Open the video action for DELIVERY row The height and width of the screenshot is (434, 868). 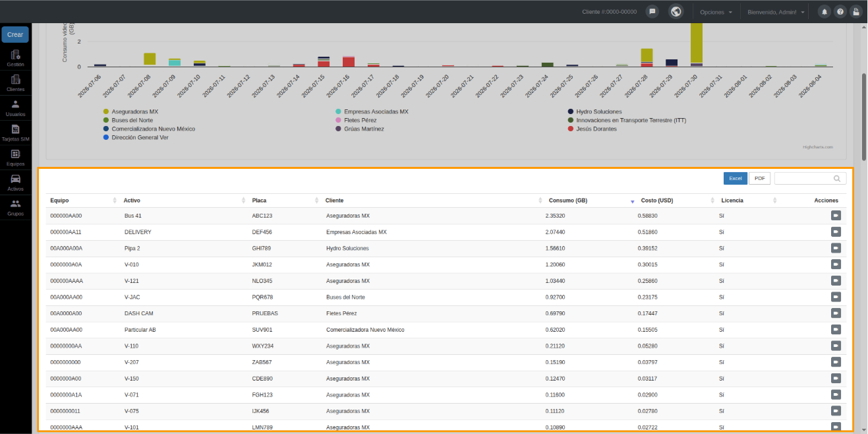(836, 232)
